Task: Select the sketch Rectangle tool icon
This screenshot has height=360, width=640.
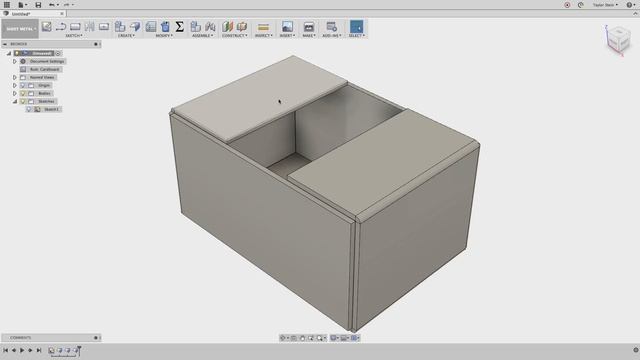Action: click(75, 27)
